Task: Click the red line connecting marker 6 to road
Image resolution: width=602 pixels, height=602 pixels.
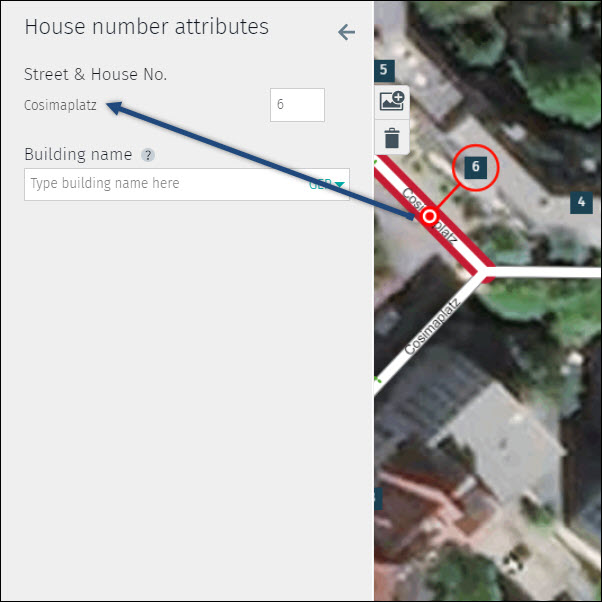Action: tap(448, 197)
